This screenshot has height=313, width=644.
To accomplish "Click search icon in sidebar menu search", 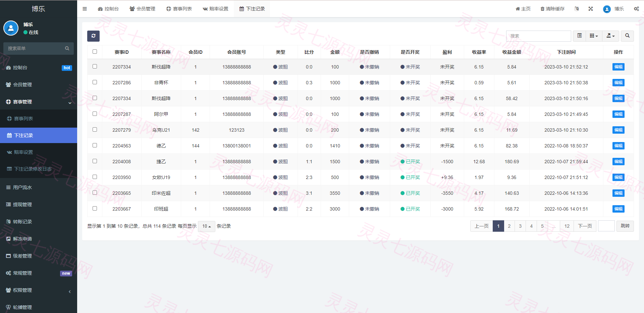I will pos(67,48).
